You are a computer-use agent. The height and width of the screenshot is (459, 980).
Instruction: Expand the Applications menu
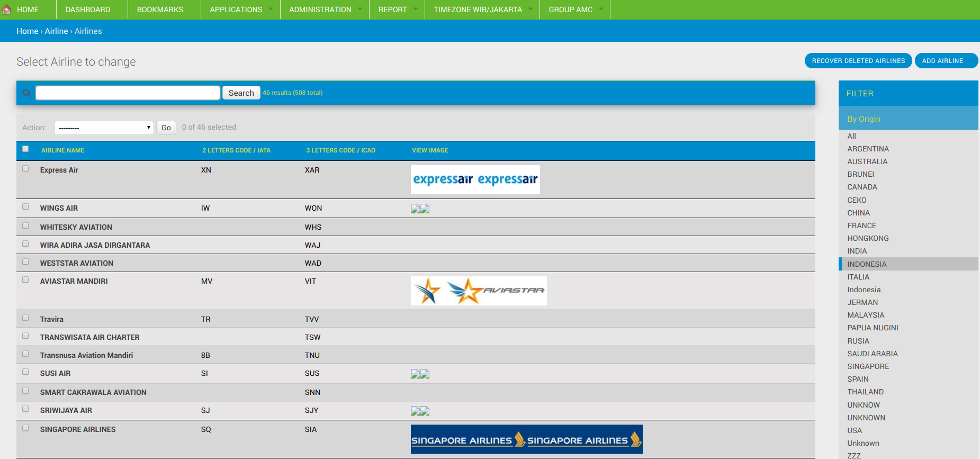coord(240,10)
